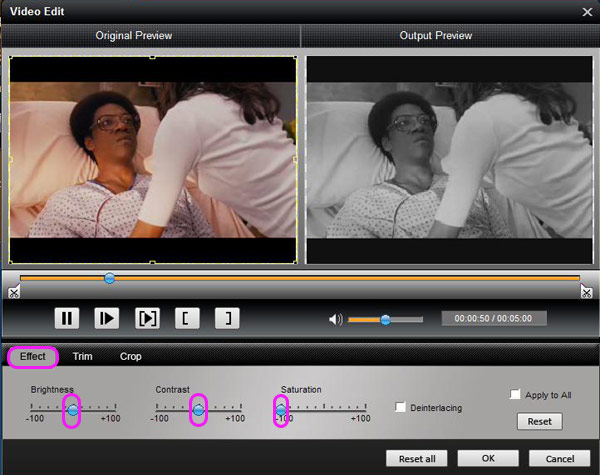Image resolution: width=600 pixels, height=475 pixels.
Task: Click the left scissors trim marker
Action: (x=13, y=292)
